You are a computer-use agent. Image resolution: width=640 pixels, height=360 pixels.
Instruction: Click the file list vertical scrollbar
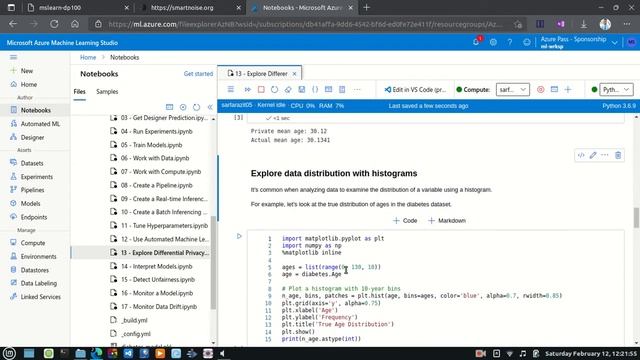[x=213, y=263]
